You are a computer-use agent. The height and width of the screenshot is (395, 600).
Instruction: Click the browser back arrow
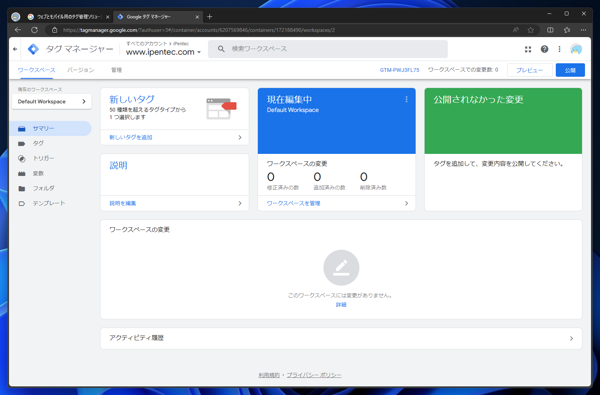click(x=18, y=30)
